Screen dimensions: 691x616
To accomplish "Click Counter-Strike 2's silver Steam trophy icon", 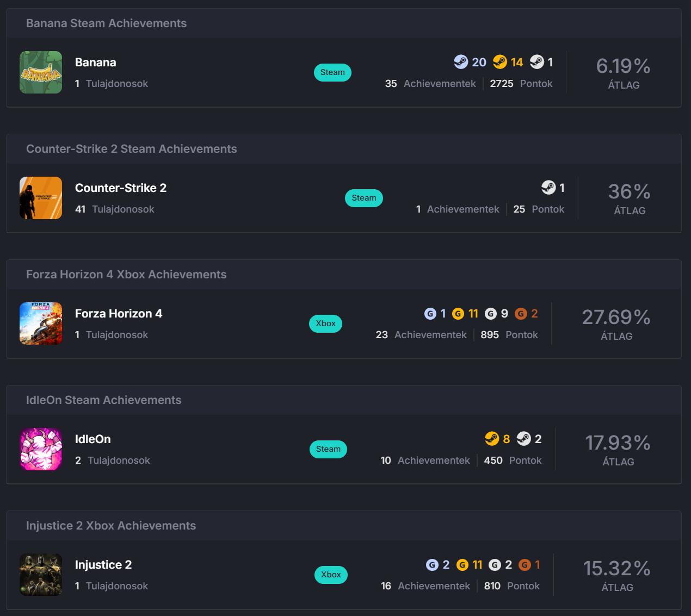I will click(x=548, y=188).
